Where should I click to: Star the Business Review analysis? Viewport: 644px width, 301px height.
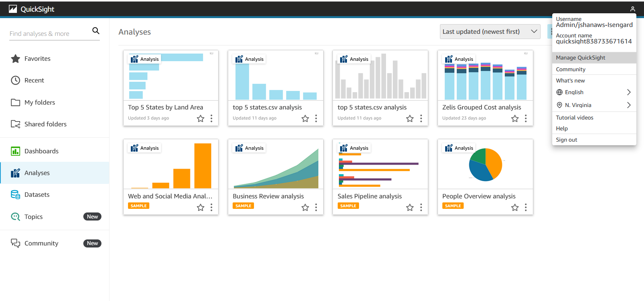pos(305,207)
